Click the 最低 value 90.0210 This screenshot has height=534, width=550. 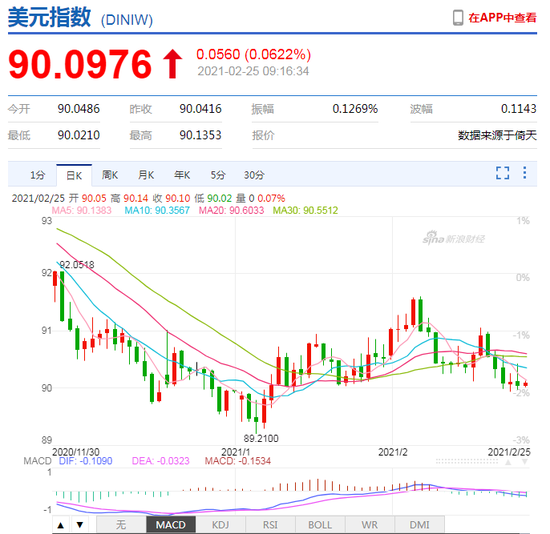point(79,135)
